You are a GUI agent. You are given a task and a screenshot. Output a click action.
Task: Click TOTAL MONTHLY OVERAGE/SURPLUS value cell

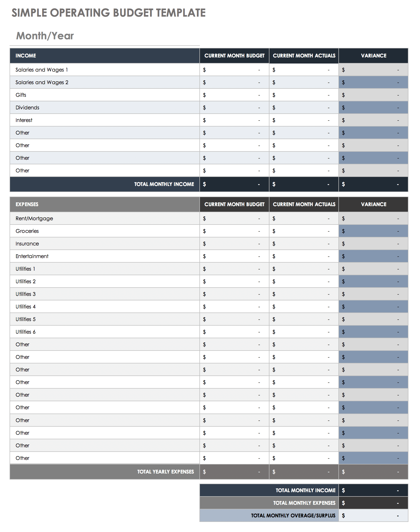[373, 516]
